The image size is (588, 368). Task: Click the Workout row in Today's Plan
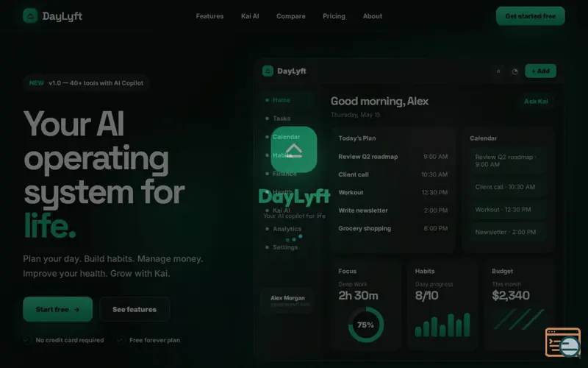coord(393,193)
